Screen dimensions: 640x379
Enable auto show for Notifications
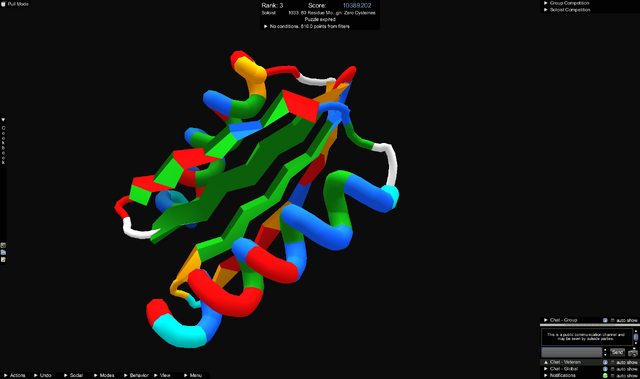tap(613, 375)
